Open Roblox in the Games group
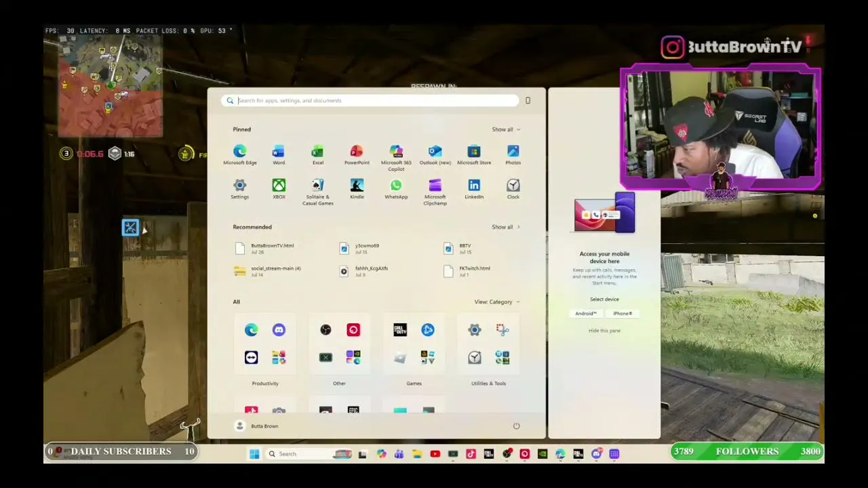Image resolution: width=868 pixels, height=488 pixels. click(x=400, y=357)
